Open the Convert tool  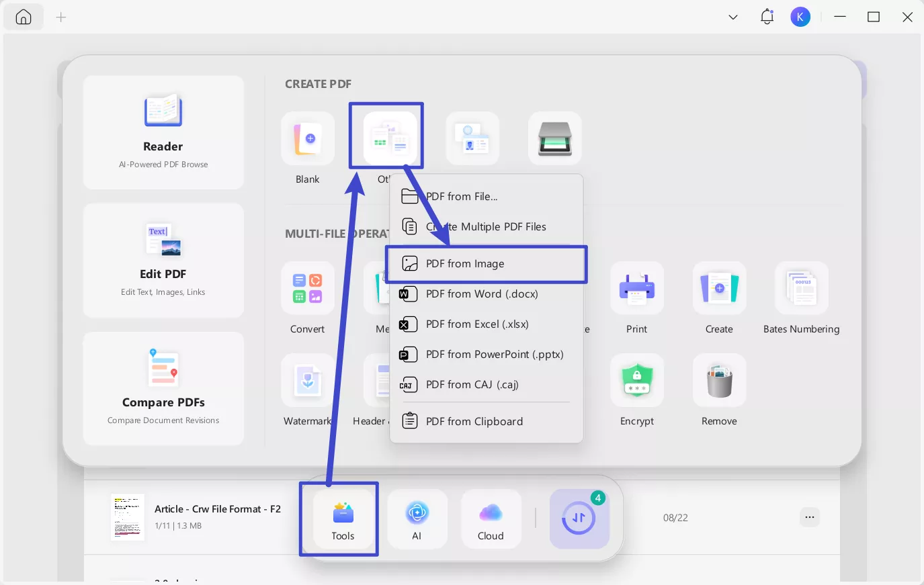click(307, 287)
